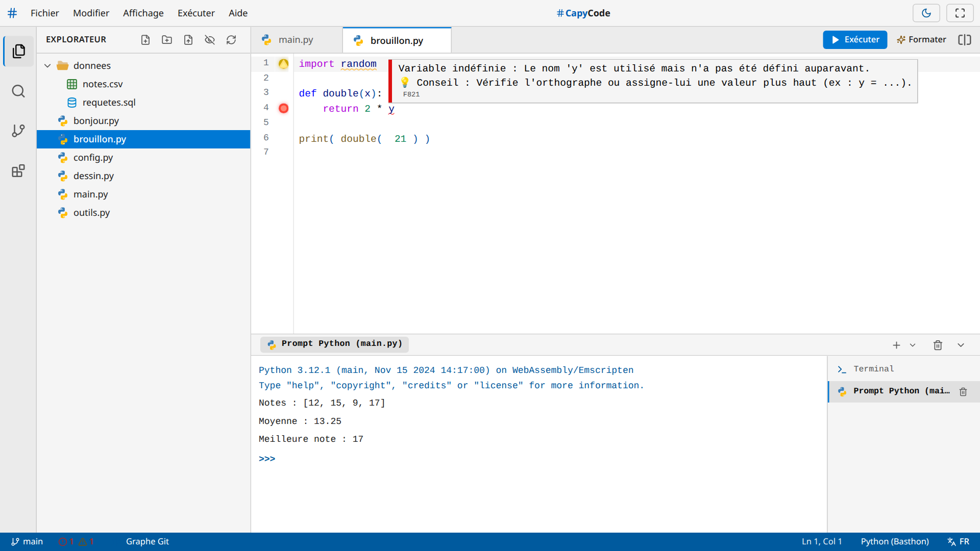Image resolution: width=980 pixels, height=551 pixels.
Task: Delete the Prompt Python entry in terminal list
Action: 963,392
